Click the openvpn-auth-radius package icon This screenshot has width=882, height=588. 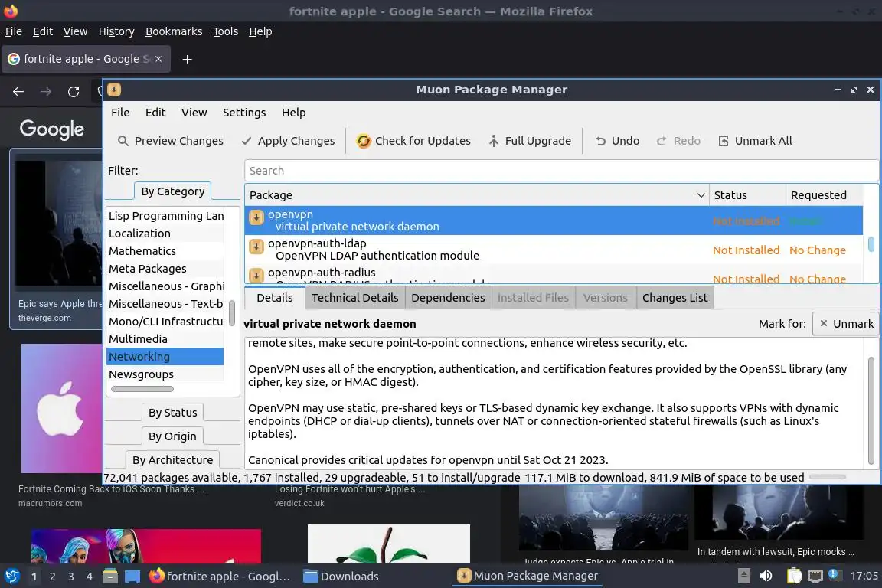256,275
